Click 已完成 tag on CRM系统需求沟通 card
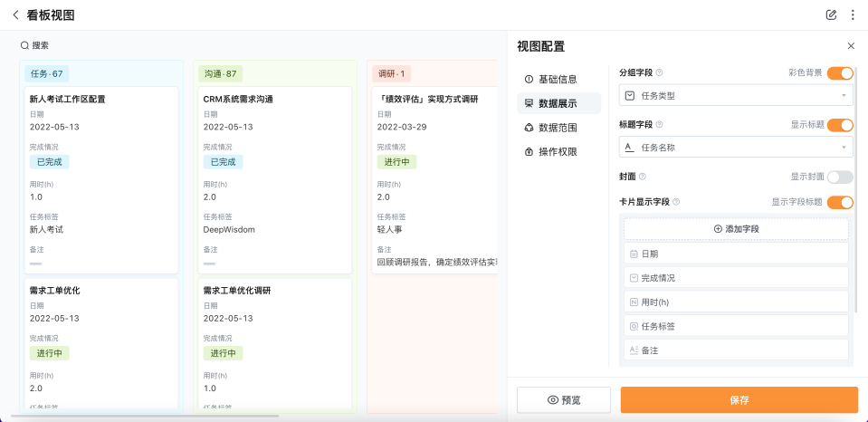868x422 pixels. 223,162
